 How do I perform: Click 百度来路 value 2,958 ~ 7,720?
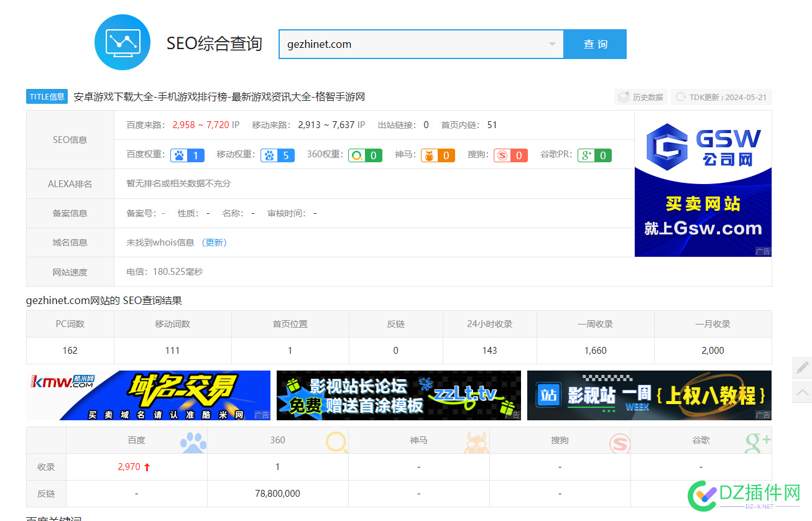click(200, 125)
